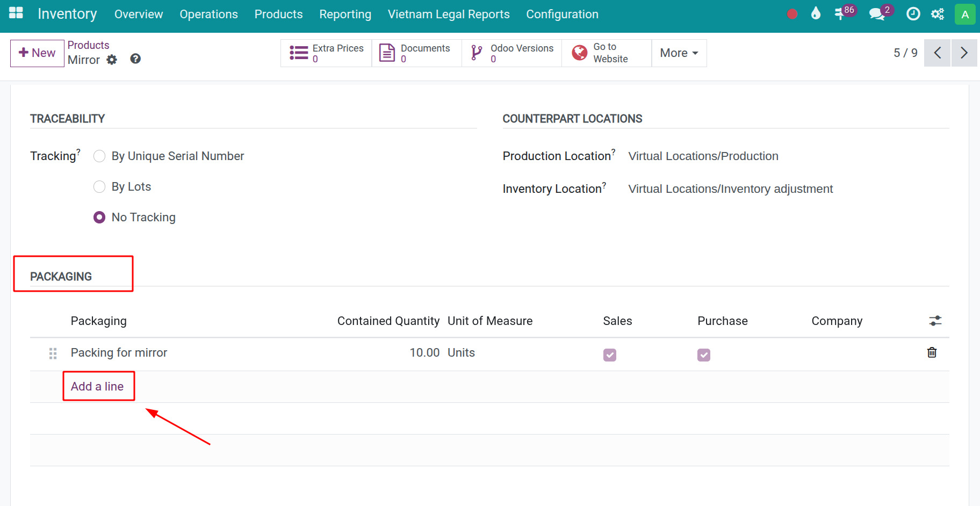Open the Mirror record gear actions menu
This screenshot has width=980, height=506.
(112, 60)
